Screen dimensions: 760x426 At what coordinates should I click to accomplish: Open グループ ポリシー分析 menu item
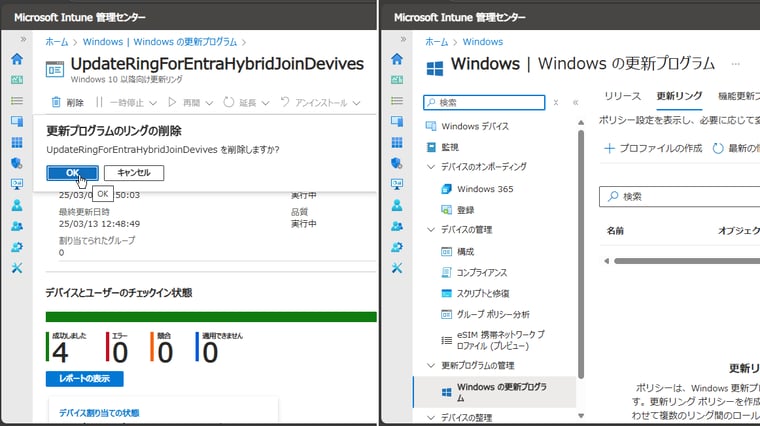486,314
